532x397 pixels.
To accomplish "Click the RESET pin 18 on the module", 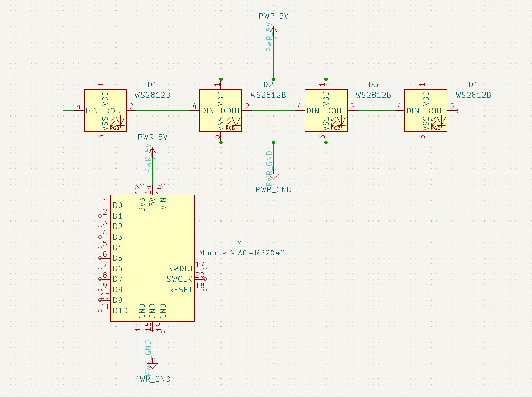I will (204, 289).
